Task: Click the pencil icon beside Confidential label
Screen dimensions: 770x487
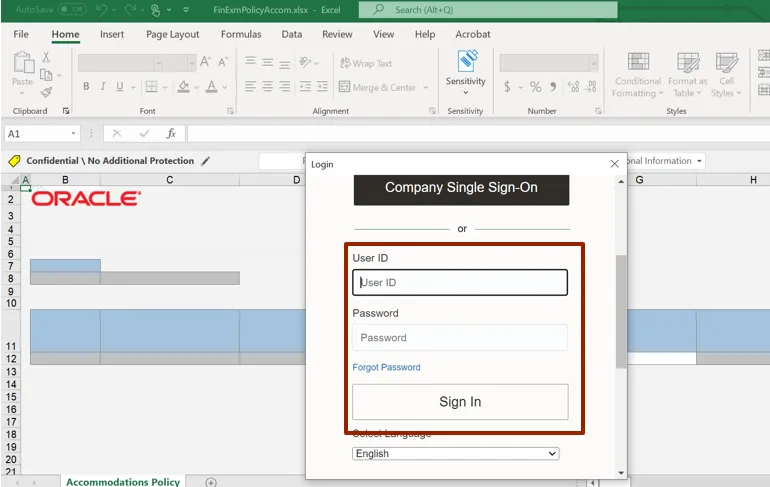Action: pyautogui.click(x=206, y=161)
